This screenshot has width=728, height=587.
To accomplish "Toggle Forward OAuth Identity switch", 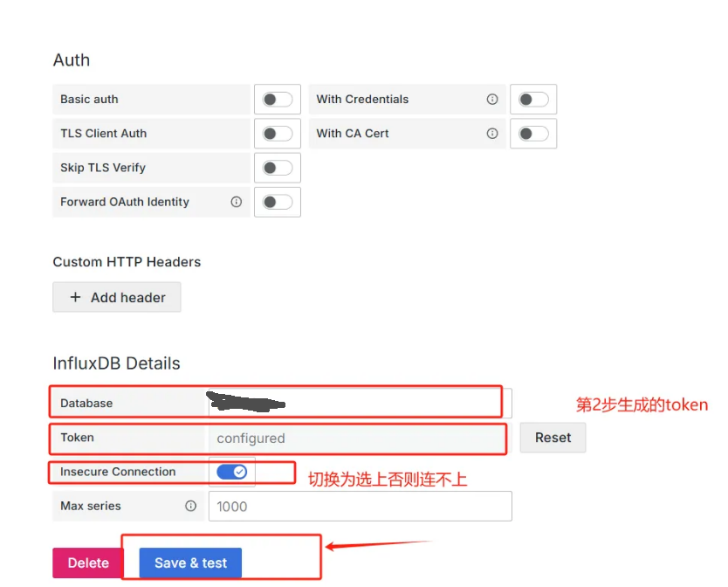I will click(x=278, y=202).
